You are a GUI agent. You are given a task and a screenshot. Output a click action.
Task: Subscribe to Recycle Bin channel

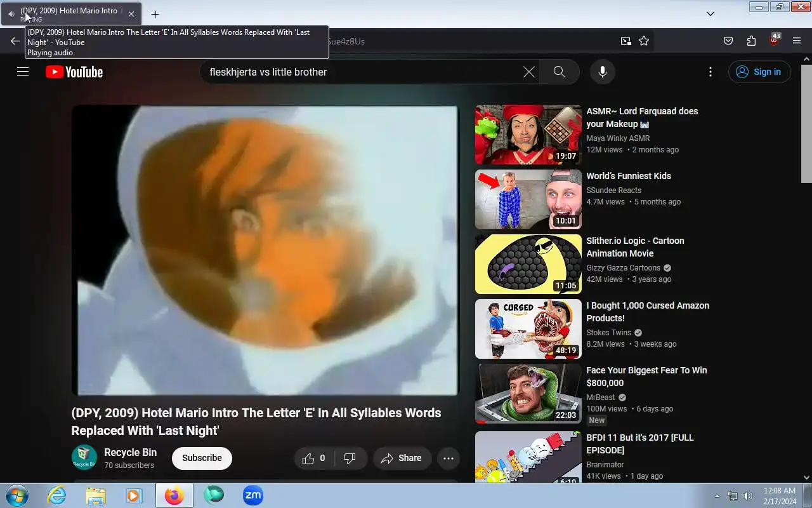pyautogui.click(x=202, y=458)
